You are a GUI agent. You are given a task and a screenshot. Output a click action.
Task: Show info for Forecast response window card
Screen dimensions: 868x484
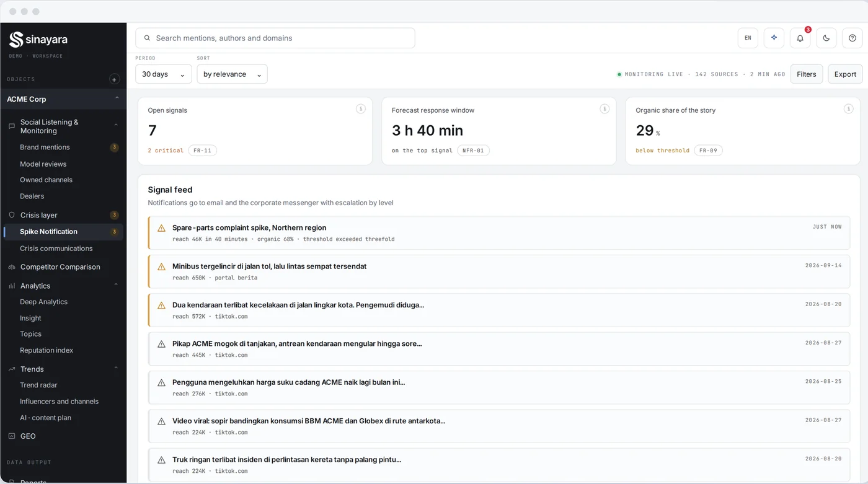(604, 108)
